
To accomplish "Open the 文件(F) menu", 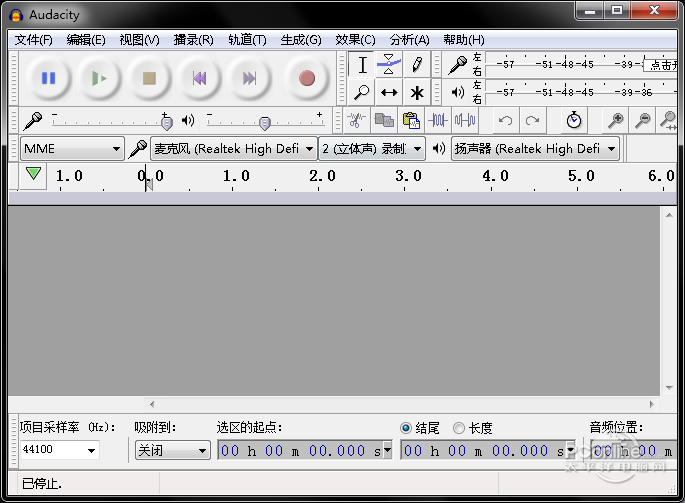I will point(34,40).
